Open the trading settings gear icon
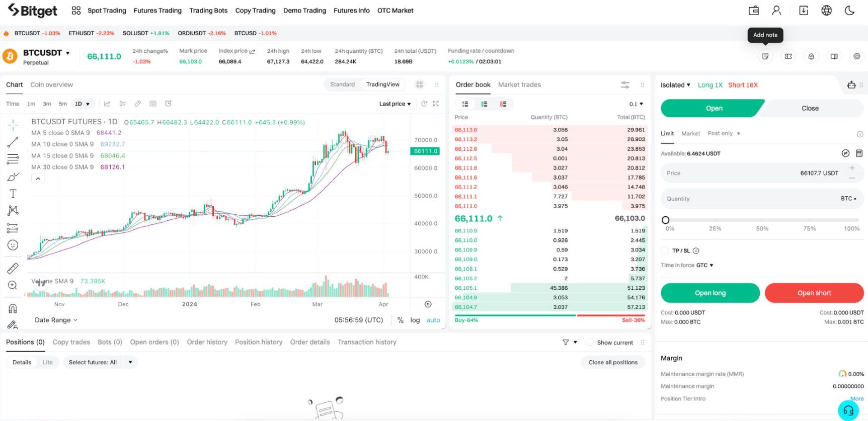 coord(857,56)
